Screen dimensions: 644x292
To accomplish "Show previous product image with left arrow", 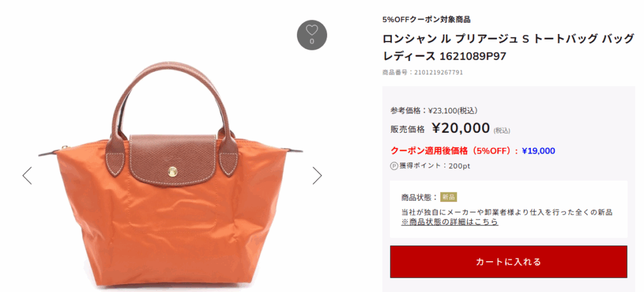I will coord(27,176).
